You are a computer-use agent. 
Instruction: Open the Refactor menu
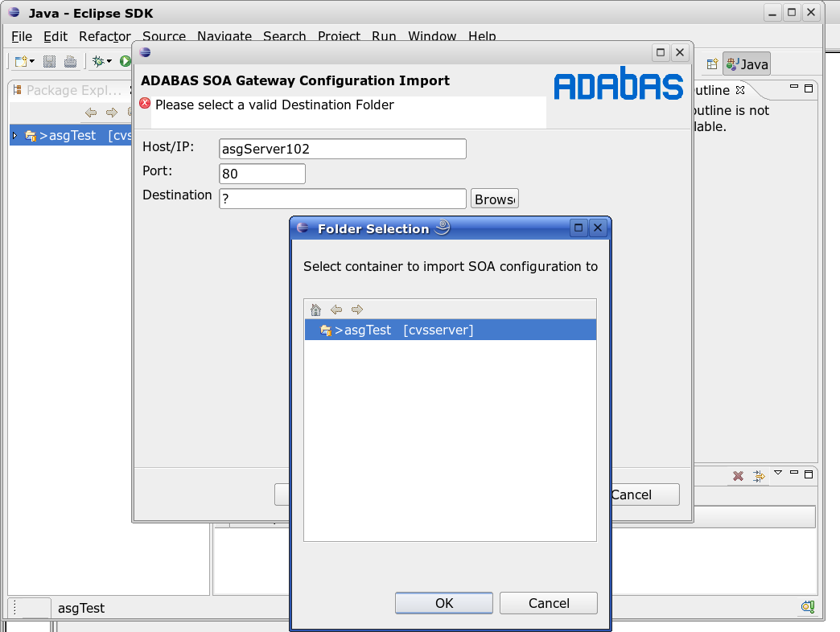[105, 36]
